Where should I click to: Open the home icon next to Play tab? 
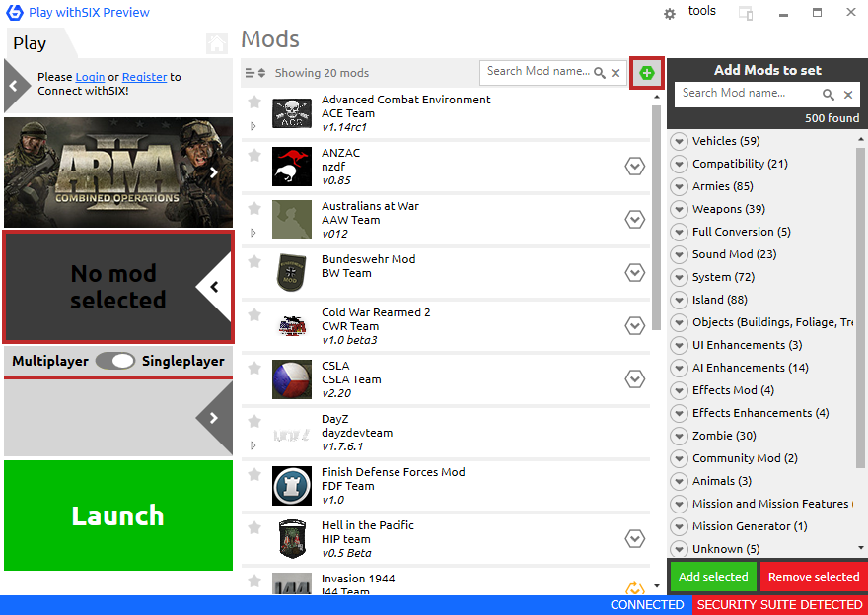[x=216, y=43]
